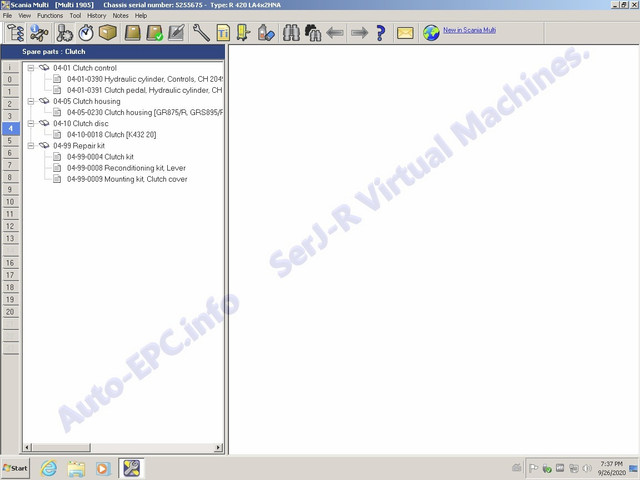Screen dimensions: 640x480
Task: Select 04-99-0009 Mounting kit, Clutch cover
Action: pos(127,179)
